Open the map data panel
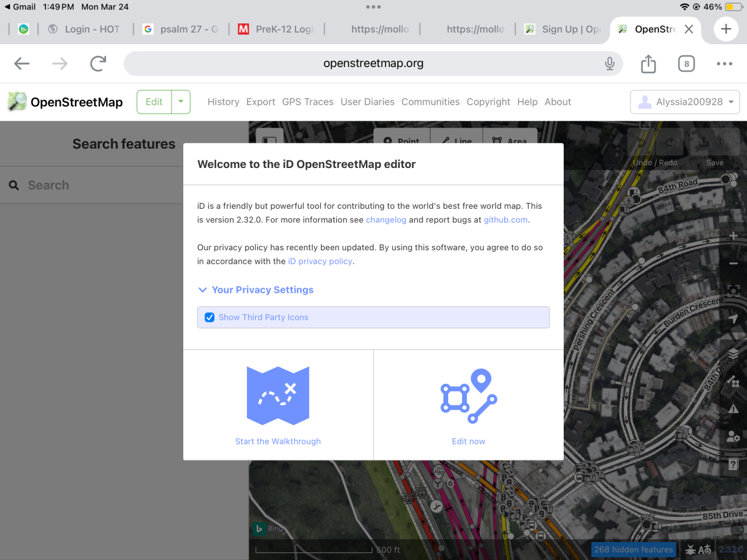This screenshot has height=560, width=747. click(734, 382)
